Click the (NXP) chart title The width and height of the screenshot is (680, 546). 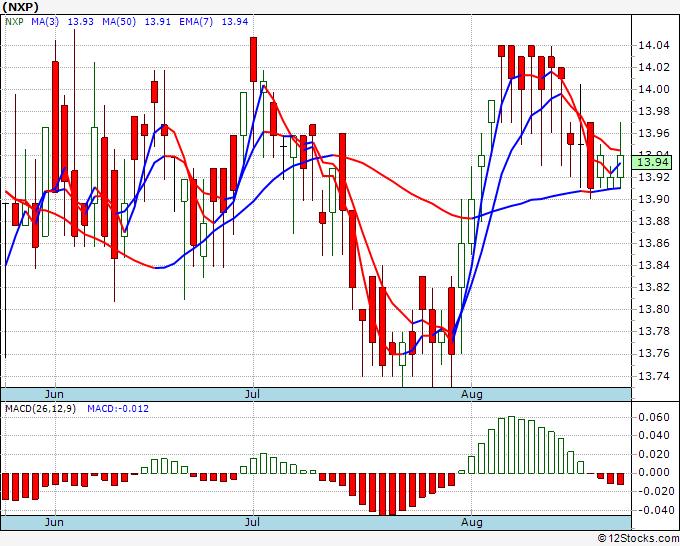click(20, 7)
